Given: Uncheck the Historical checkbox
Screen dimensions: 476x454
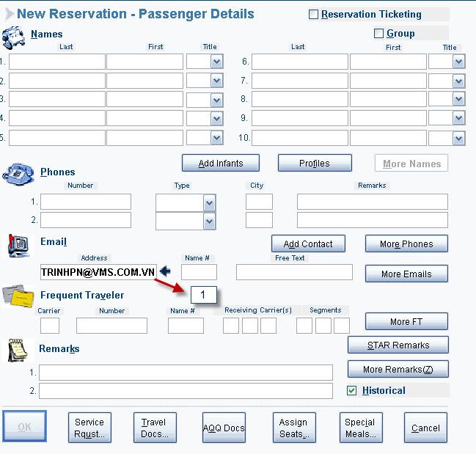Looking at the screenshot, I should tap(352, 391).
